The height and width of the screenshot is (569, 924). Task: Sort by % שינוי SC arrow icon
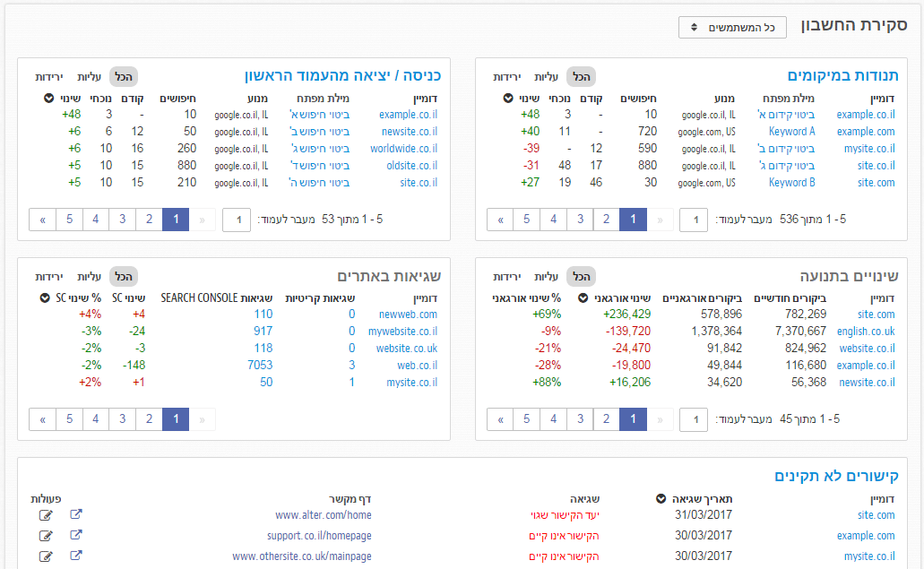pos(45,298)
